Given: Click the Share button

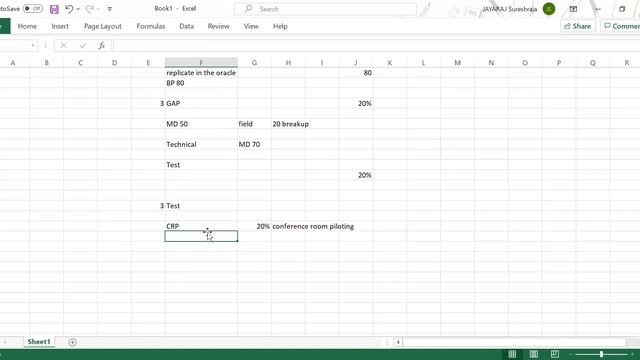Looking at the screenshot, I should (x=578, y=26).
